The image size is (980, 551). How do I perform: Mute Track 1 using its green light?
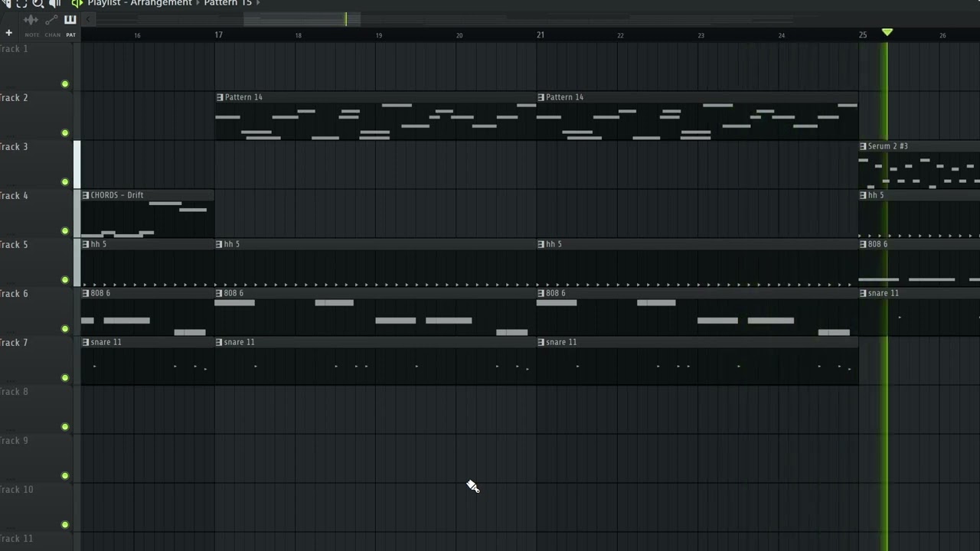tap(65, 84)
